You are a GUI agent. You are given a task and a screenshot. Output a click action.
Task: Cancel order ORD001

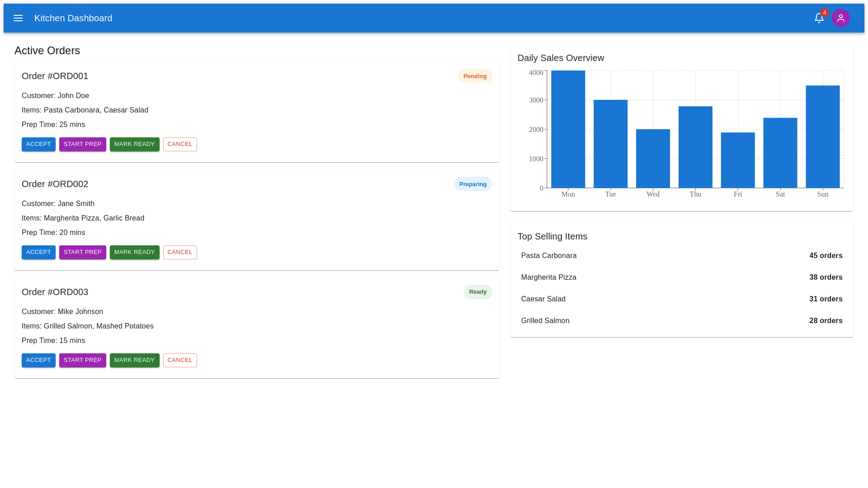pyautogui.click(x=180, y=144)
